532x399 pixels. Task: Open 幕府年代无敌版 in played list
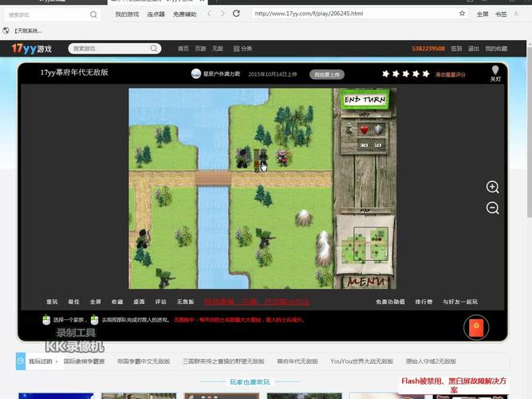click(x=298, y=361)
